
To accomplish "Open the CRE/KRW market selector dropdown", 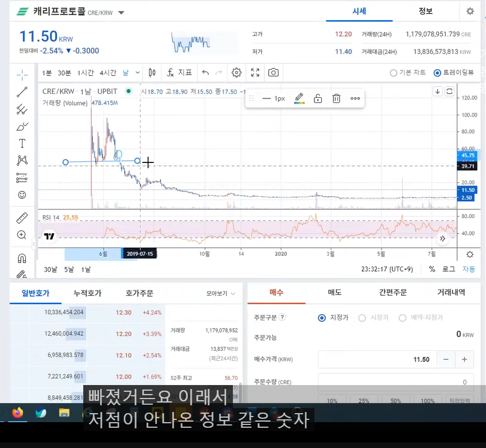I will 121,13.
